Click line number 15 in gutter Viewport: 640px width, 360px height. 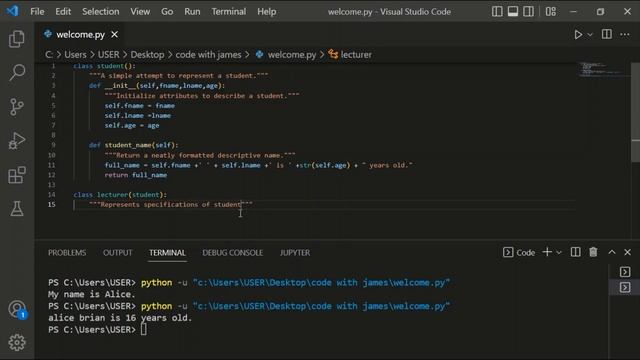51,204
